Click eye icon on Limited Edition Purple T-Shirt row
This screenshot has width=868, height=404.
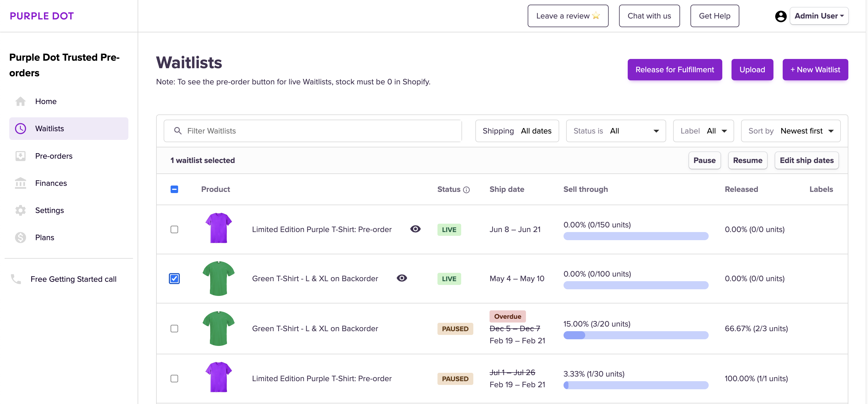pyautogui.click(x=415, y=229)
